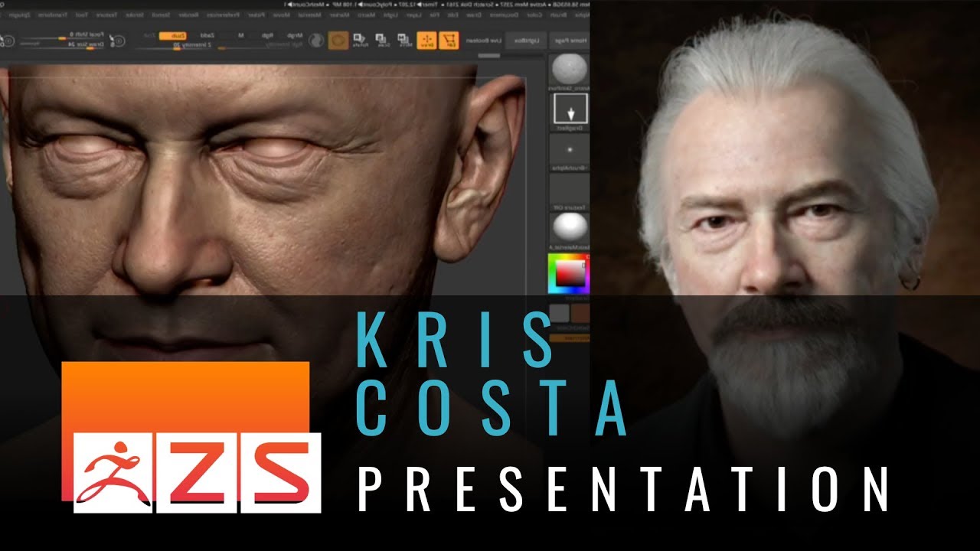
Task: Open the Draw menu
Action: click(474, 15)
